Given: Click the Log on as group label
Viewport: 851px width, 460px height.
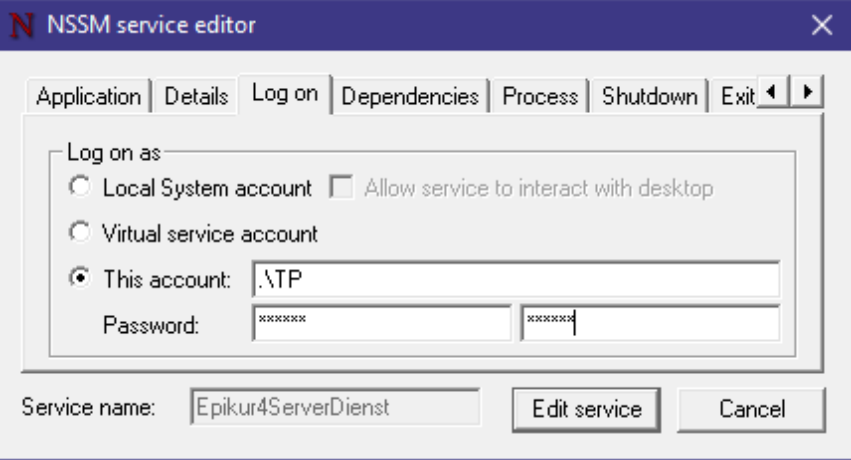Looking at the screenshot, I should click(114, 153).
